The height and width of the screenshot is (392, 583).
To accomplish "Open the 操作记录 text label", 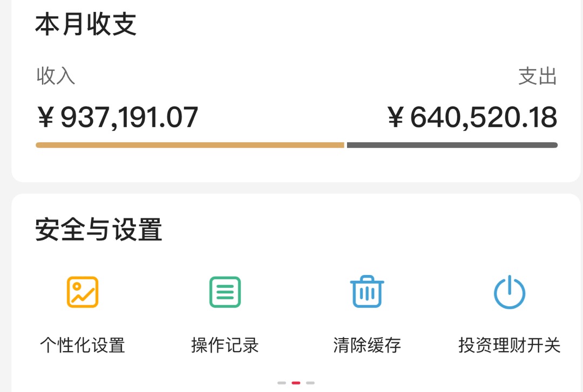I will (x=225, y=345).
